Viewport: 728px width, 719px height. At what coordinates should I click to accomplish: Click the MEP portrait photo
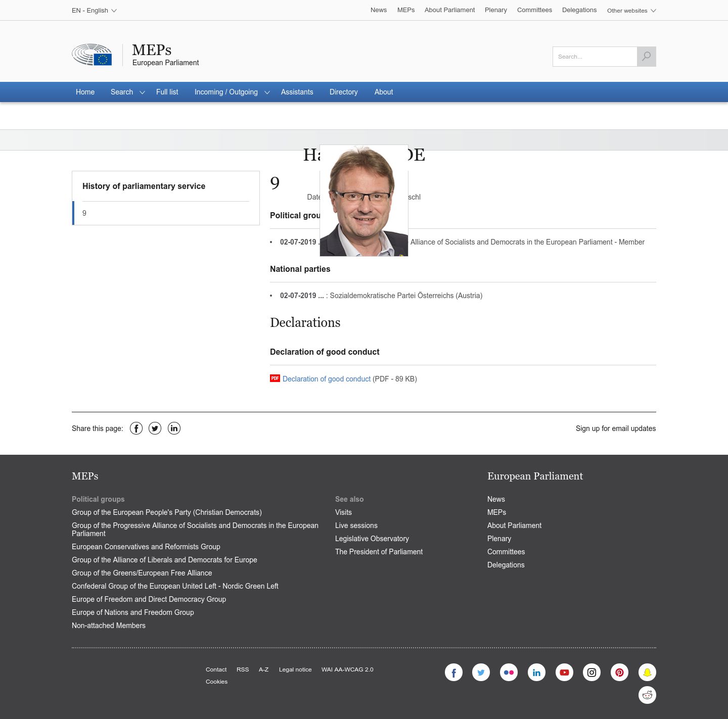tap(364, 201)
